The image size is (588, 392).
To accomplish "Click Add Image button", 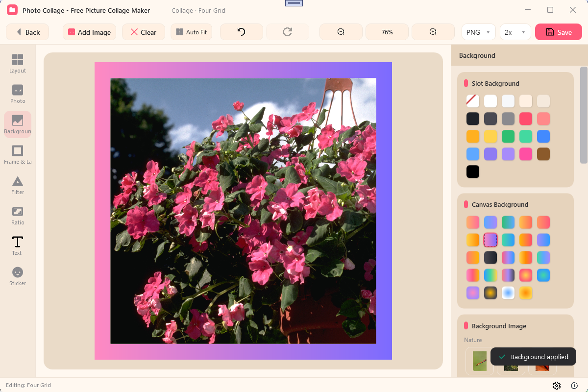I will 89,32.
